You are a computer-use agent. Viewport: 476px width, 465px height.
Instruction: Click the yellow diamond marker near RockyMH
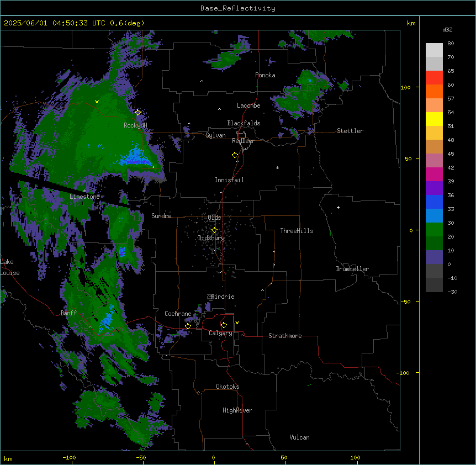tap(137, 112)
